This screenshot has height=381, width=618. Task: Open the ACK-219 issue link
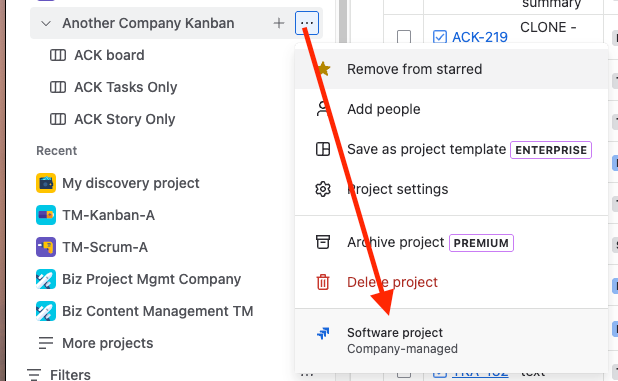point(480,37)
